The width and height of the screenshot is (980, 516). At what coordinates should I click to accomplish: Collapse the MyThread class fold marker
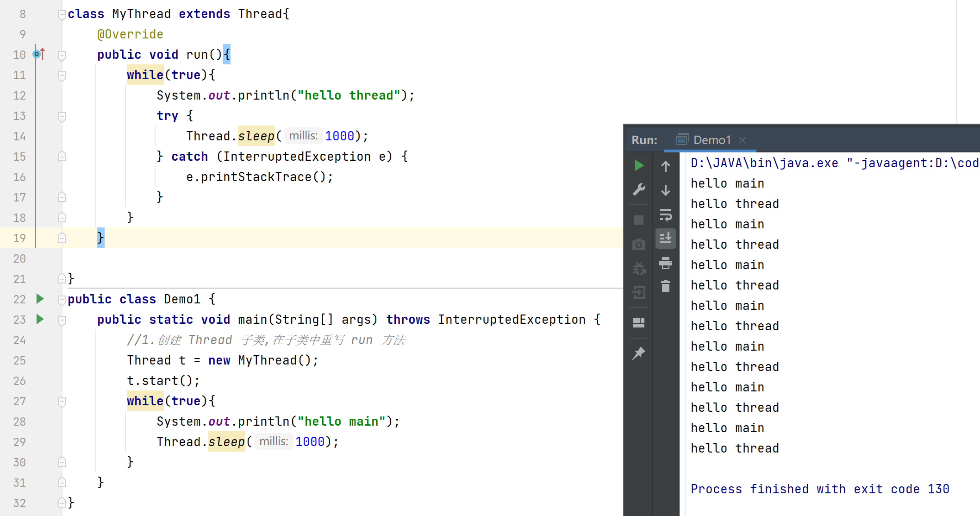[62, 15]
